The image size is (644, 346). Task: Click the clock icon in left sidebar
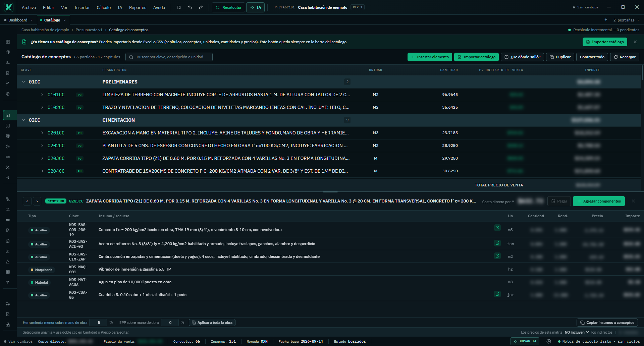8,147
